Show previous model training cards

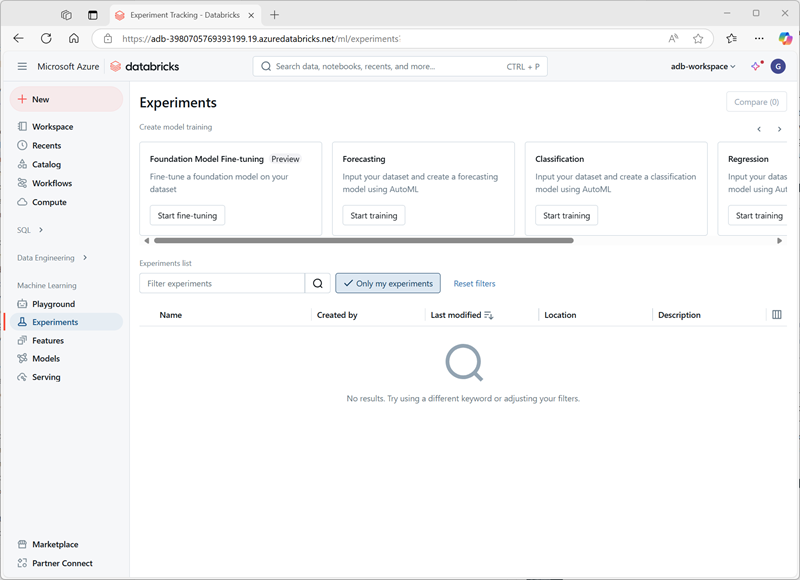point(759,129)
